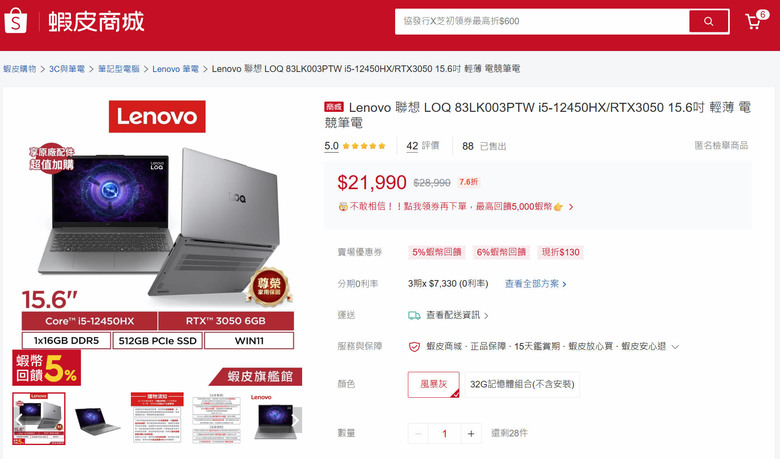Show previous product thumbnails arrow

(x=18, y=420)
